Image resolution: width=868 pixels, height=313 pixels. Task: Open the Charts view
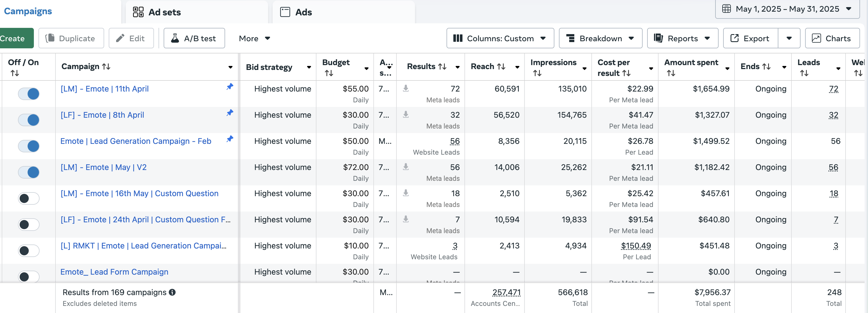pyautogui.click(x=832, y=38)
